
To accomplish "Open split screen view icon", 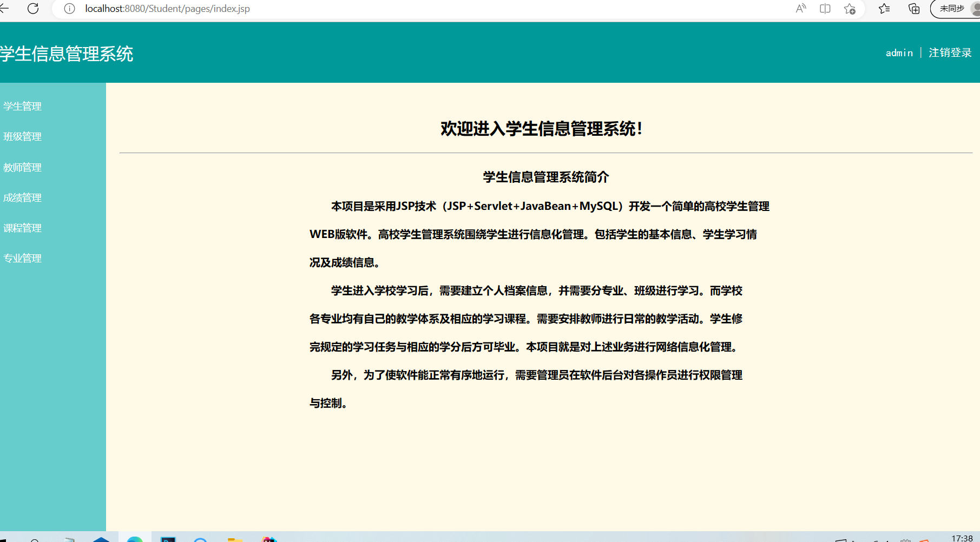I will pos(825,9).
